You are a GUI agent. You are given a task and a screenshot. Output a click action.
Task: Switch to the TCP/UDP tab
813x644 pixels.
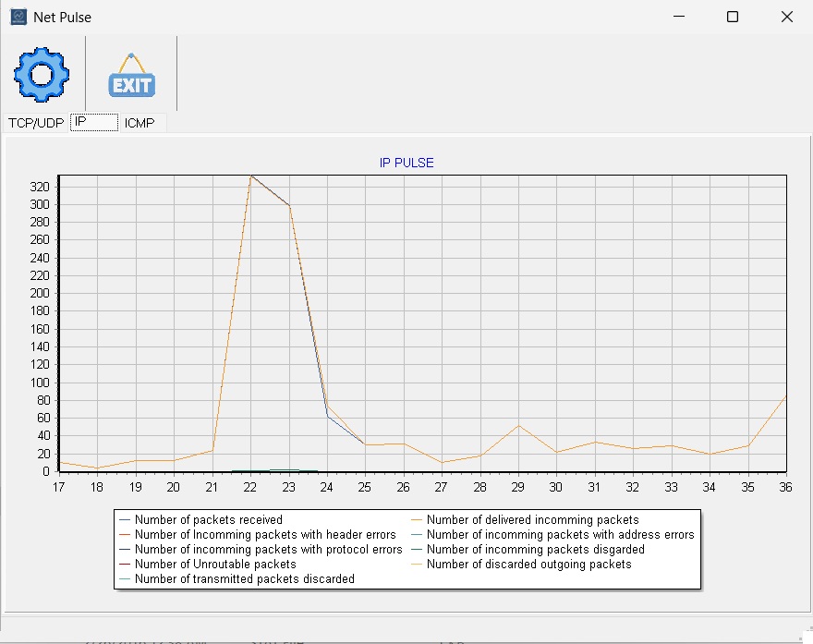(36, 123)
